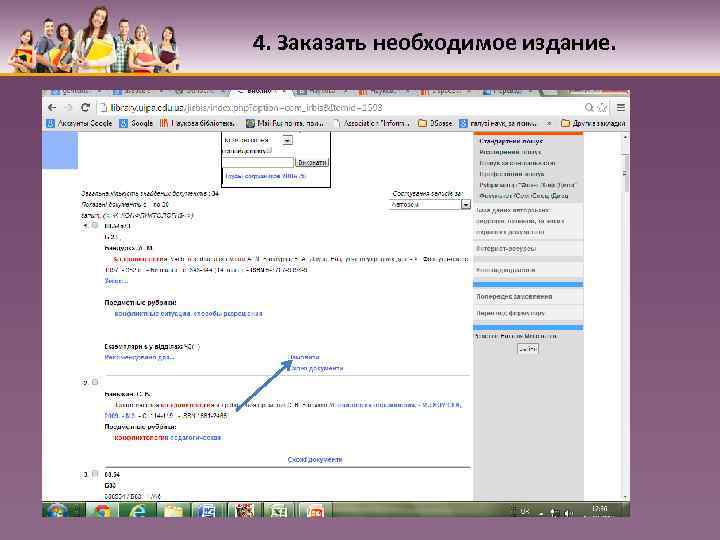Open the Word icon on the taskbar
The image size is (720, 540).
208,510
